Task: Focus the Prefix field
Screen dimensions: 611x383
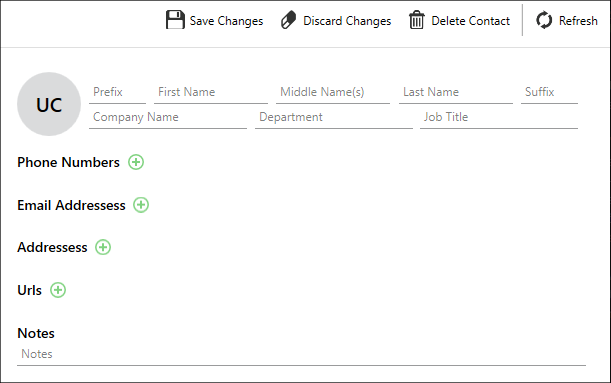Action: pos(117,93)
